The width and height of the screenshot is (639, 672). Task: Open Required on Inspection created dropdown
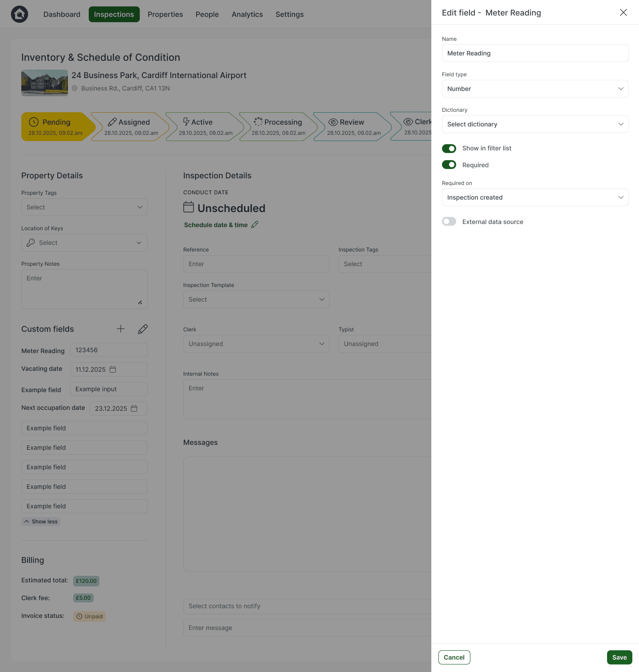tap(535, 197)
